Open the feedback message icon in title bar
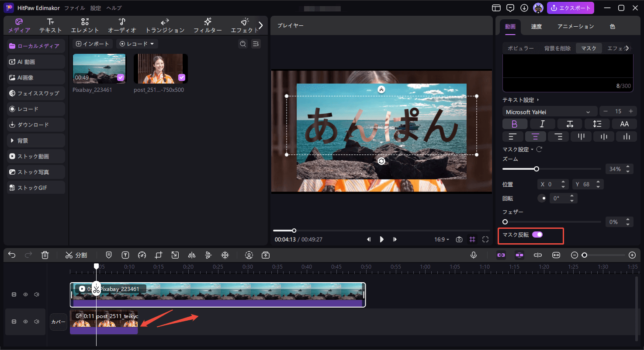This screenshot has height=350, width=644. pyautogui.click(x=510, y=8)
